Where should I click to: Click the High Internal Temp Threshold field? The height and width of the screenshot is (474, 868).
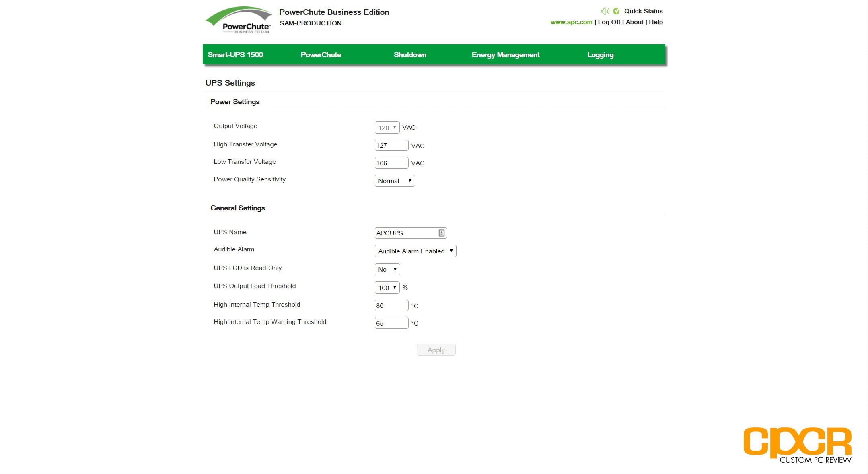391,305
